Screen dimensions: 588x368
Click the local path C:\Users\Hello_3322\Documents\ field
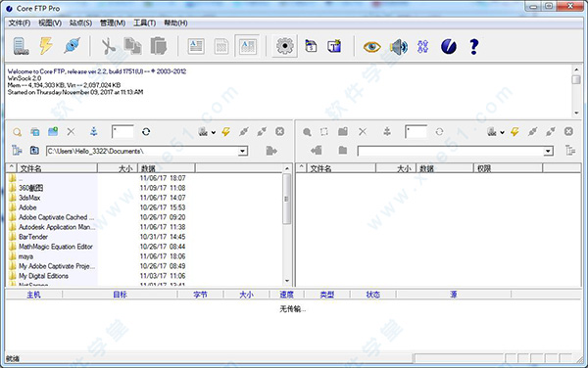(x=142, y=151)
